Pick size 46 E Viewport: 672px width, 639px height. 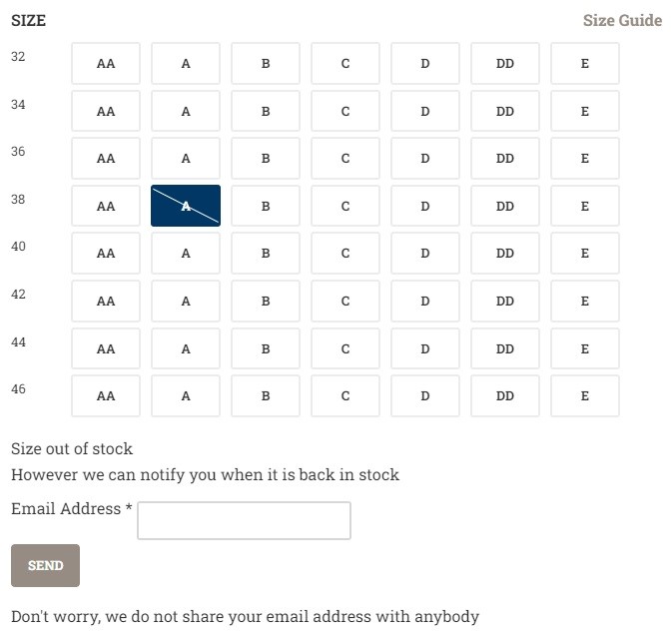pos(585,396)
